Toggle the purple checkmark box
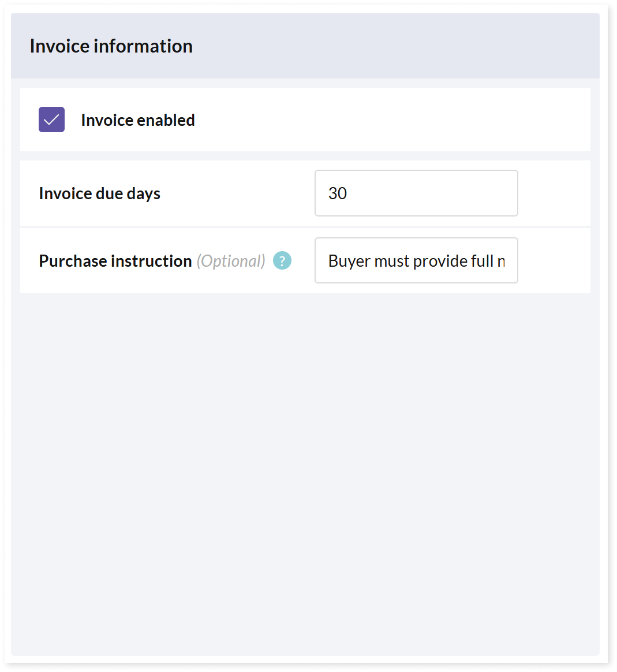617x672 pixels. pos(51,120)
